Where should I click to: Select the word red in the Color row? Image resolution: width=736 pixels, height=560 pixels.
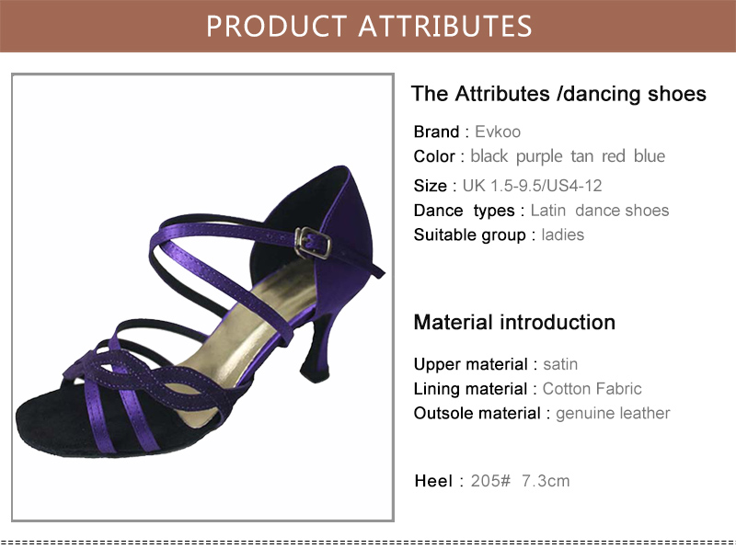click(613, 156)
